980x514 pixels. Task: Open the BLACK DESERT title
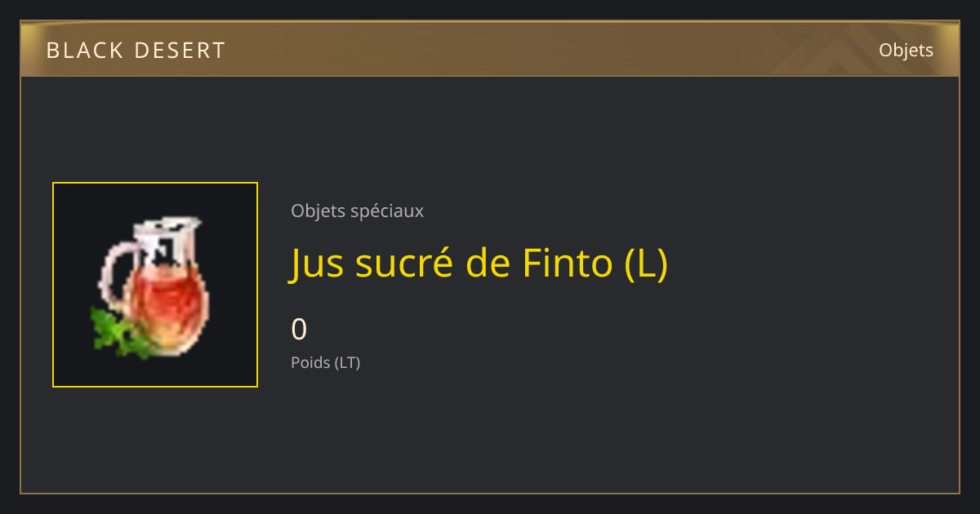136,51
